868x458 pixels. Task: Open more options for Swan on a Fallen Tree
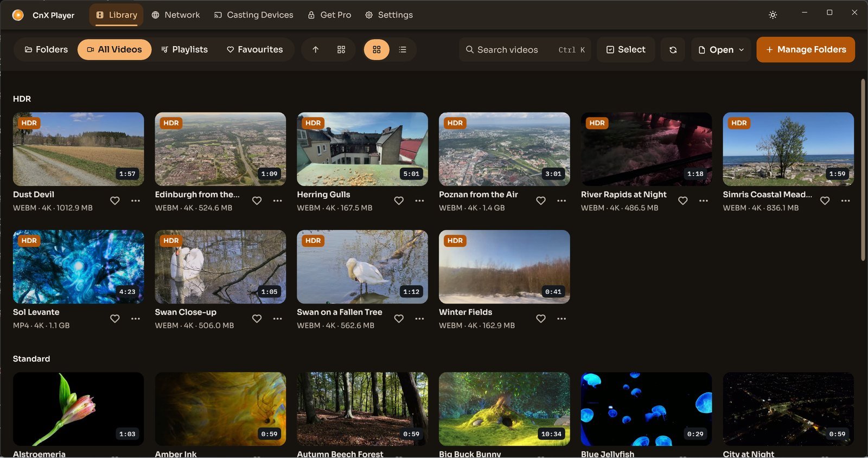[x=419, y=319]
